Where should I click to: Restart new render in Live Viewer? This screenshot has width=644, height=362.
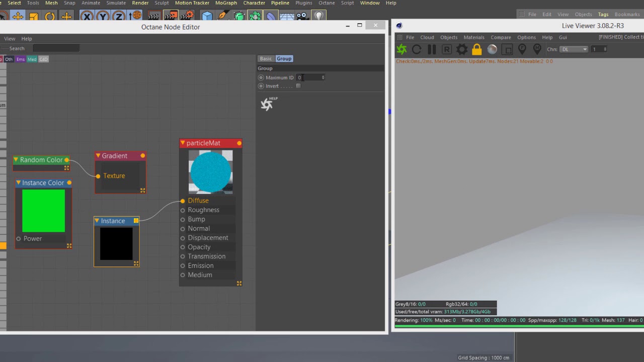pyautogui.click(x=417, y=49)
